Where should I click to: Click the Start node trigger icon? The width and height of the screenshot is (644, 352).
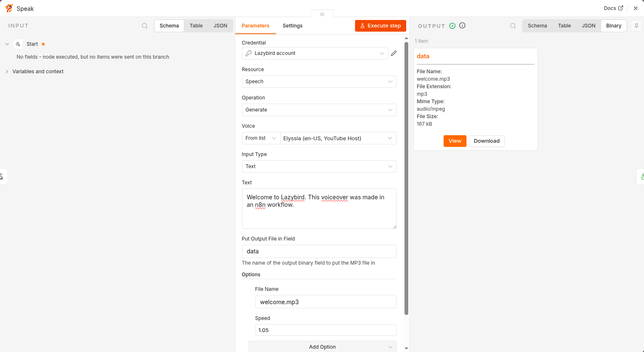coord(18,44)
